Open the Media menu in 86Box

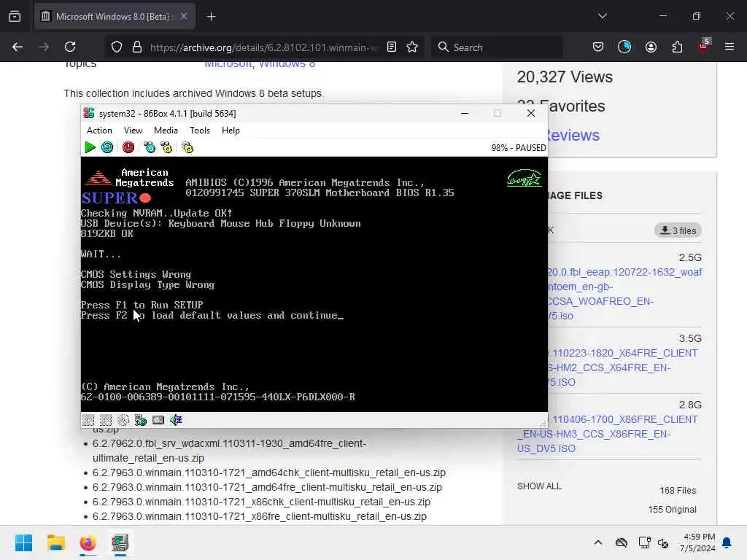click(x=166, y=131)
